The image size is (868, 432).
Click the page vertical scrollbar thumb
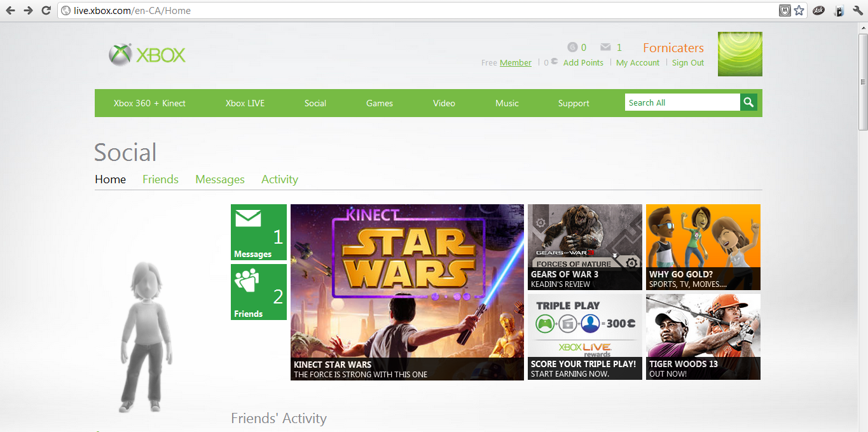[x=863, y=81]
